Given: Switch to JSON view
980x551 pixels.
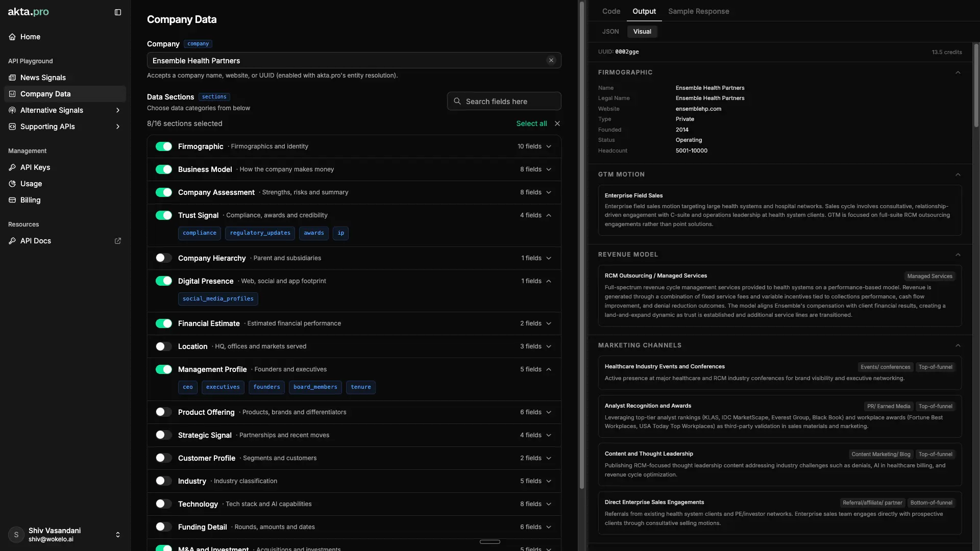Looking at the screenshot, I should pyautogui.click(x=610, y=32).
